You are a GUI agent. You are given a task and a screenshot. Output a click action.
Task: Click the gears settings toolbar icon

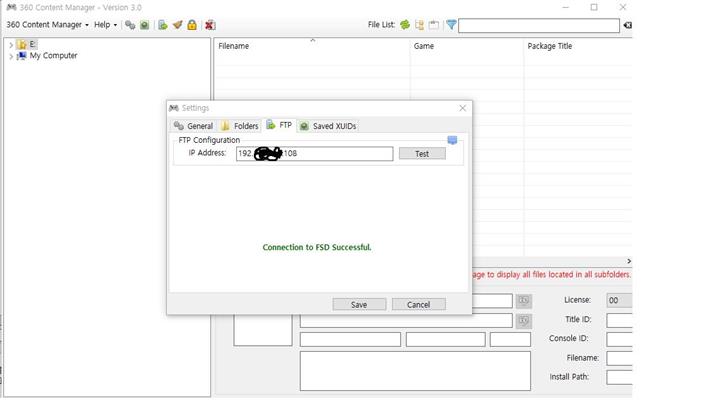click(x=130, y=25)
